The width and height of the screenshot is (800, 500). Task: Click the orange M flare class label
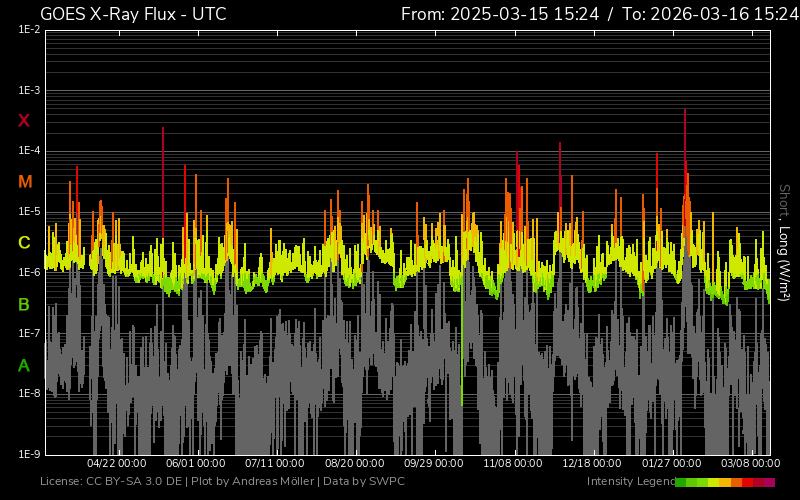click(24, 182)
